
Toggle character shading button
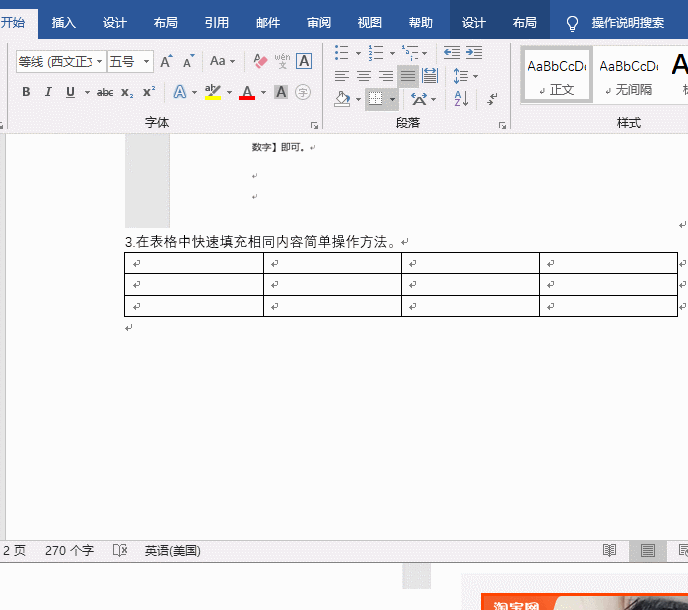(281, 92)
